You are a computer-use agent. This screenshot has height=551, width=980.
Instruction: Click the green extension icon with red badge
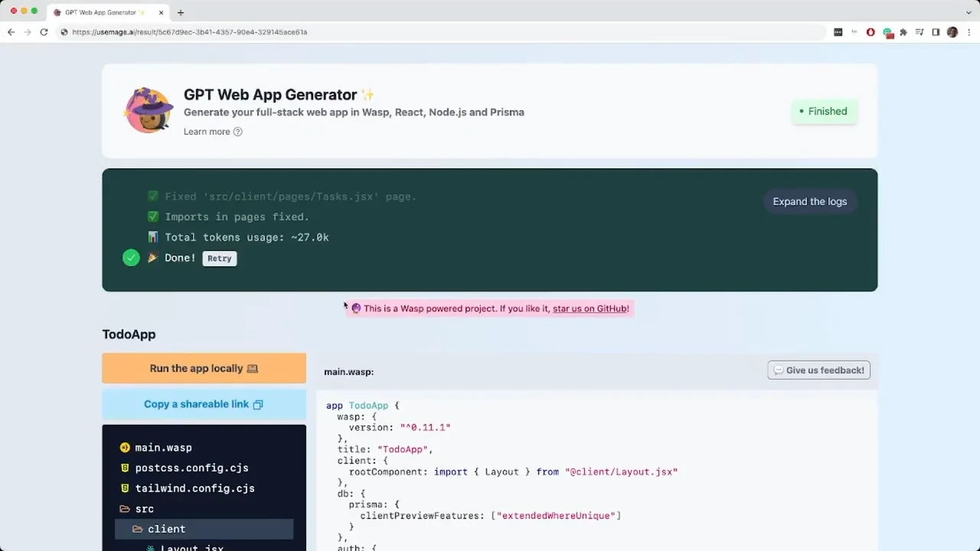[887, 32]
